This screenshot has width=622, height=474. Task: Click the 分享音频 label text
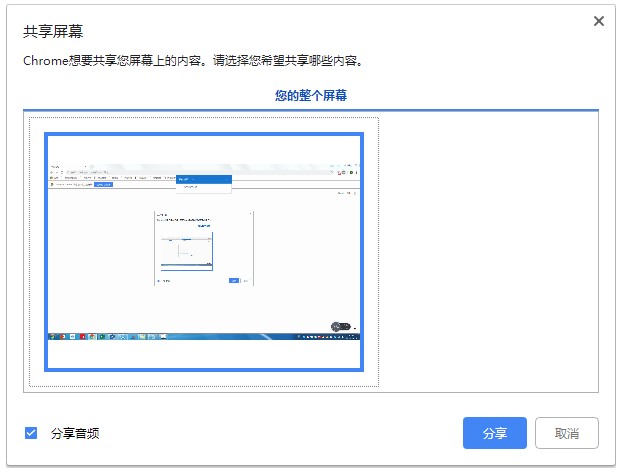(75, 433)
